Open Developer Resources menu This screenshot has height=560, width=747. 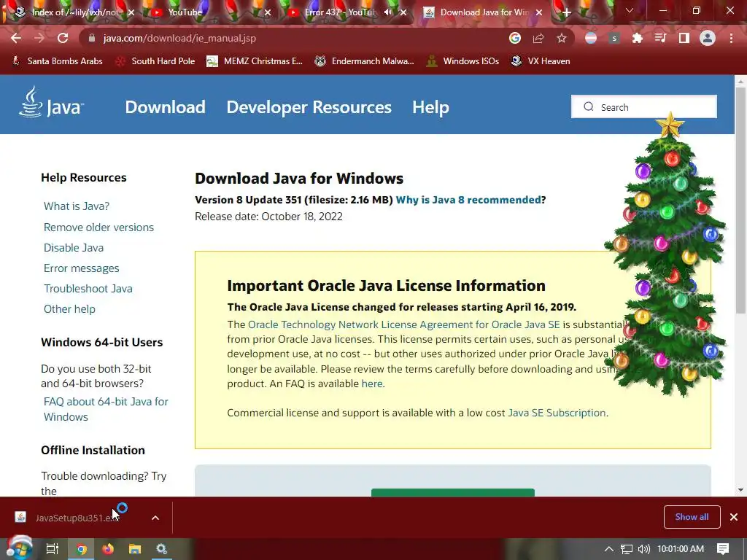pyautogui.click(x=309, y=107)
